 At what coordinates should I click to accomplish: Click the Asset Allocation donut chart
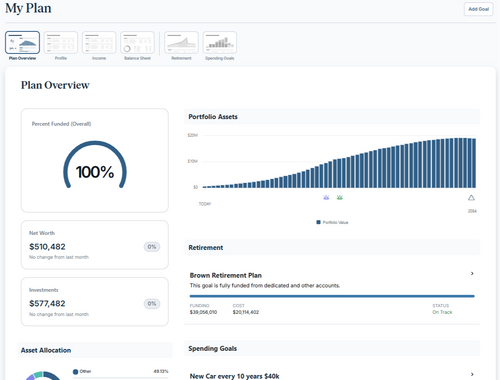coord(43,376)
